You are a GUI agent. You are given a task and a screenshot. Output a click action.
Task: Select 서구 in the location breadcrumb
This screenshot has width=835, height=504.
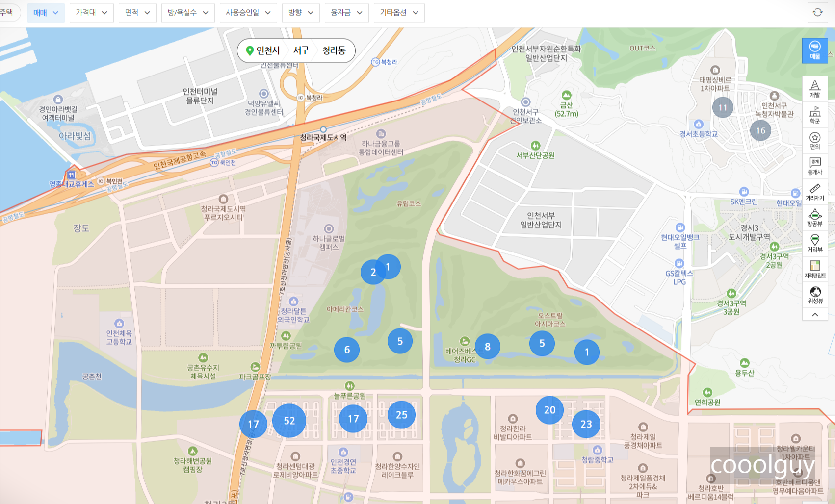pos(301,50)
